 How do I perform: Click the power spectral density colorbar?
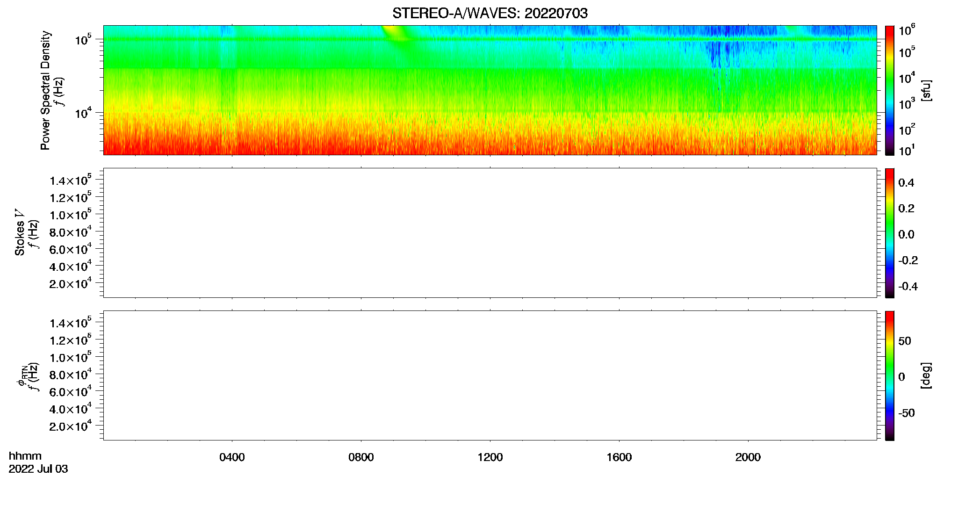pos(890,90)
